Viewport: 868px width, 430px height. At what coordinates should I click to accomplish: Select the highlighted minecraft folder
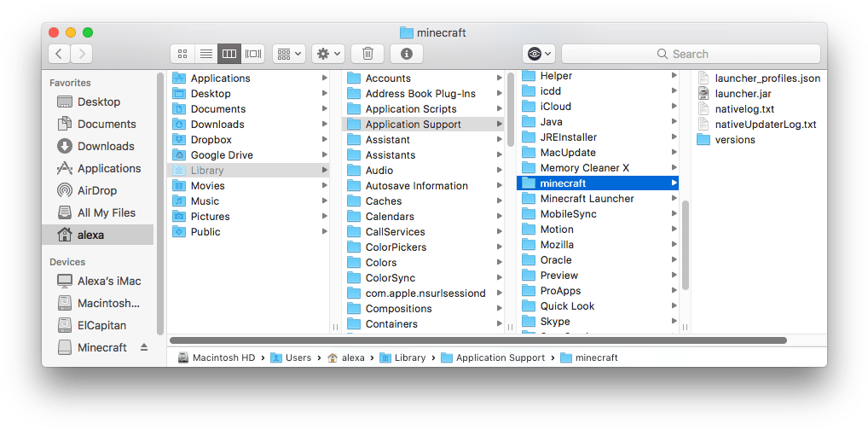point(598,183)
